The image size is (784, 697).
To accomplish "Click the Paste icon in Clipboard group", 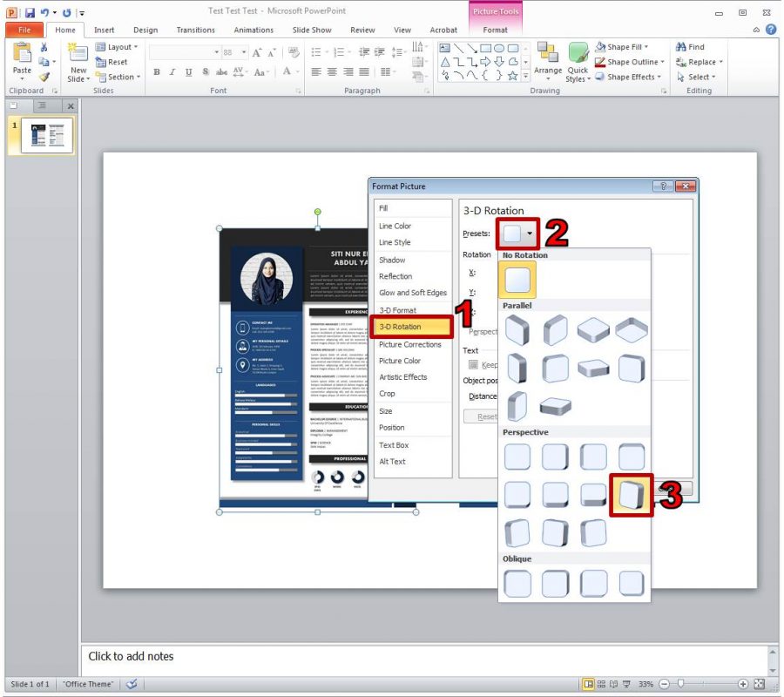I will pyautogui.click(x=22, y=54).
